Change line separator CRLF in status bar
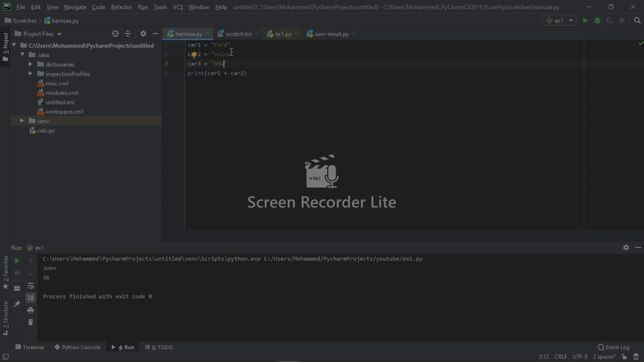Screen dimensions: 644x362 coord(560,356)
